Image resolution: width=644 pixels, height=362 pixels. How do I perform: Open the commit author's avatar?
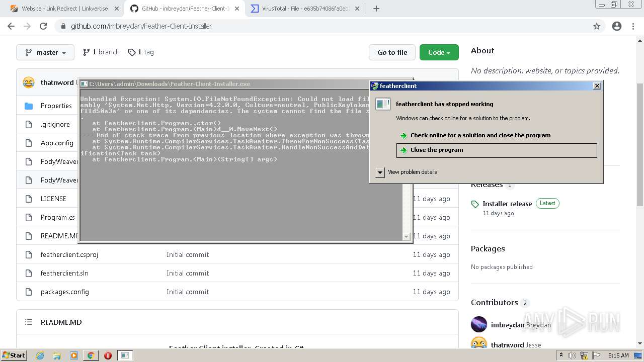point(29,82)
